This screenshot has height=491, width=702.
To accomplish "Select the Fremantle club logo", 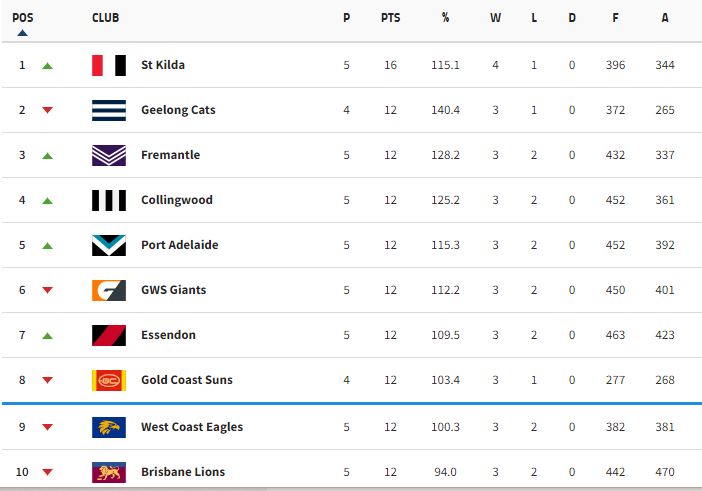I will [108, 155].
